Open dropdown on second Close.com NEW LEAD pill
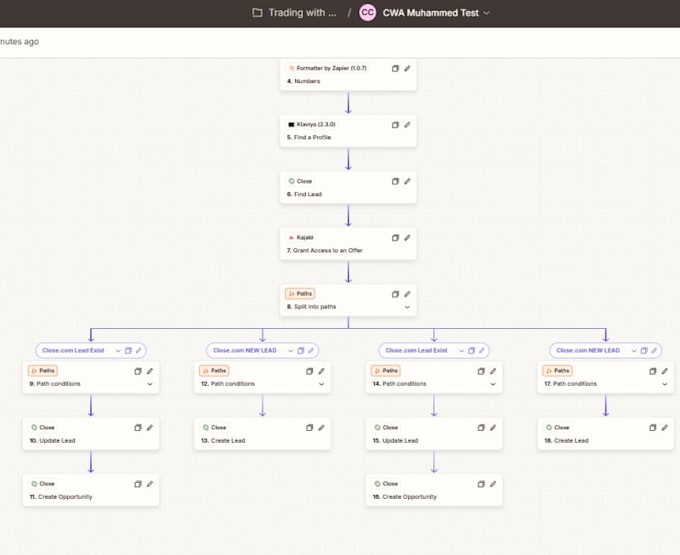 coord(634,351)
